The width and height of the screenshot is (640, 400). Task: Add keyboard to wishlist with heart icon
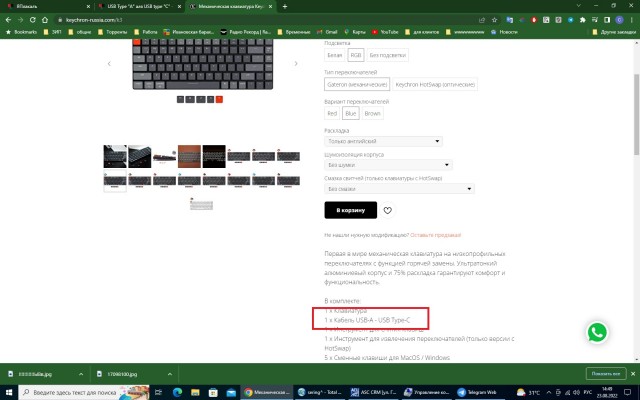(x=387, y=210)
